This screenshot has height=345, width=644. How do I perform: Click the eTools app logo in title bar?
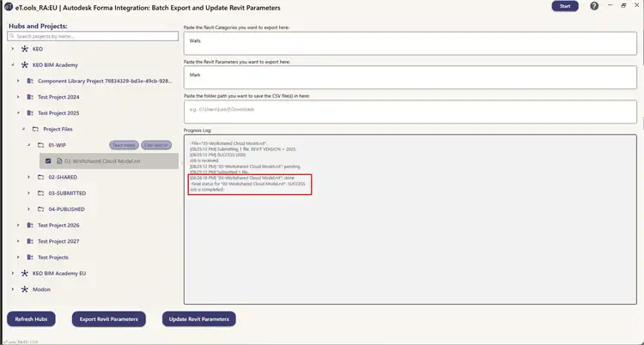[x=8, y=7]
